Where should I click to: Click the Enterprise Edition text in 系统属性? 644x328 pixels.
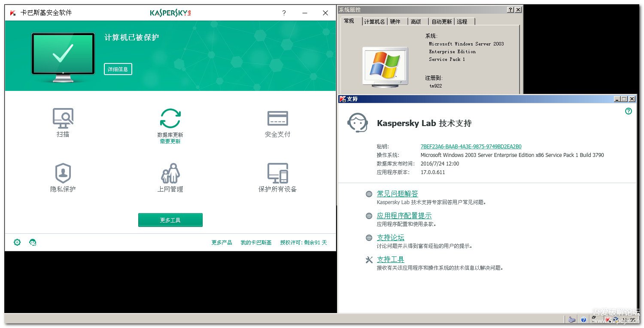coord(453,51)
